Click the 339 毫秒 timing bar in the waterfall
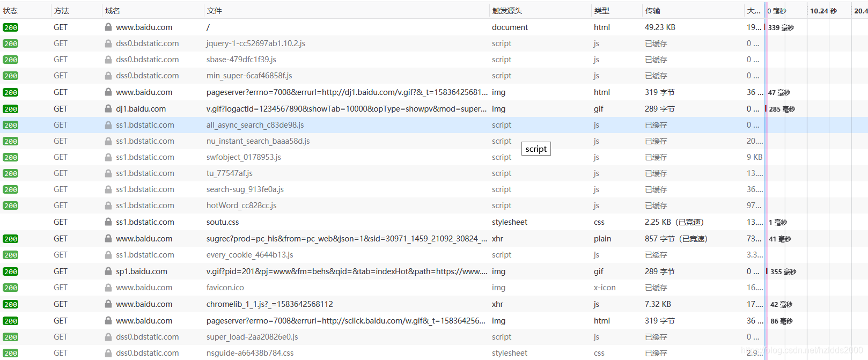The width and height of the screenshot is (868, 360). tap(781, 27)
